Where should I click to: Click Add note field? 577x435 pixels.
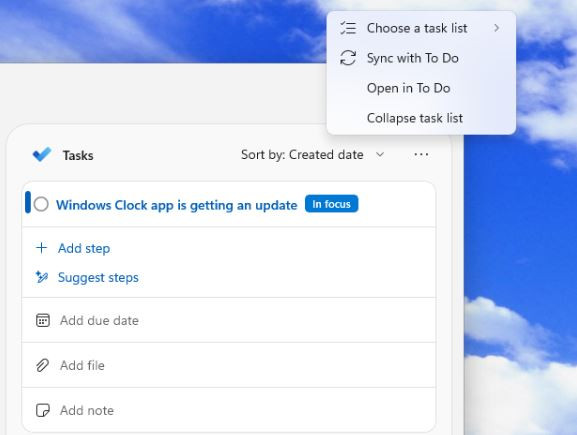coord(229,410)
